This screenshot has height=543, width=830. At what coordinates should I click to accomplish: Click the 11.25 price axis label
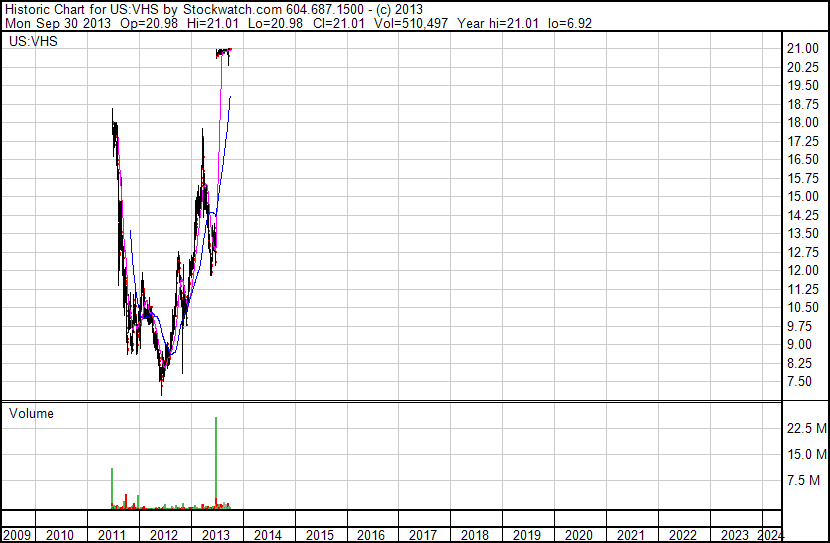(803, 289)
